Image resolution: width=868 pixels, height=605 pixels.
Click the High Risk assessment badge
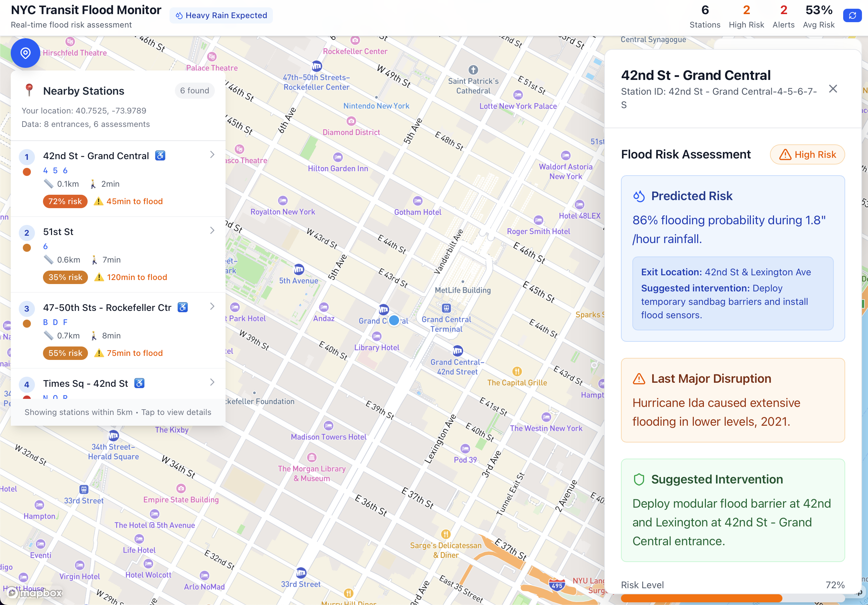coord(807,155)
